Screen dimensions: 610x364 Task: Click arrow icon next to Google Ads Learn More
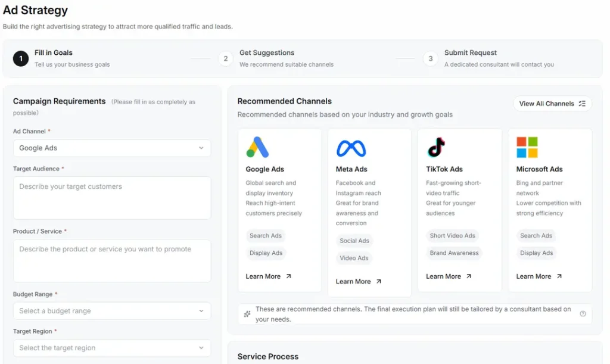pos(288,276)
